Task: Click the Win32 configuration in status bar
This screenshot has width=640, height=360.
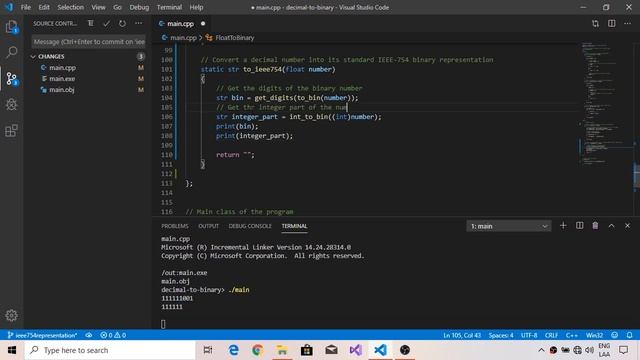Action: tap(594, 335)
